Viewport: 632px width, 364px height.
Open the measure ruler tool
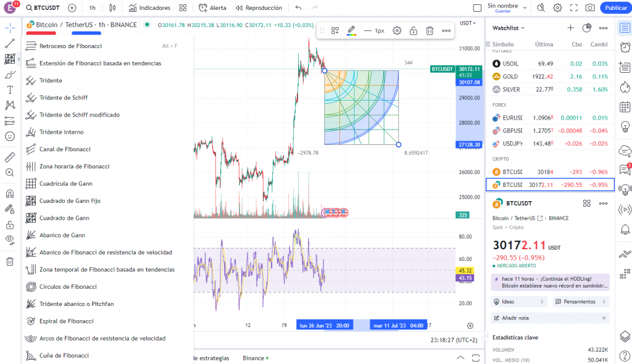[x=9, y=155]
